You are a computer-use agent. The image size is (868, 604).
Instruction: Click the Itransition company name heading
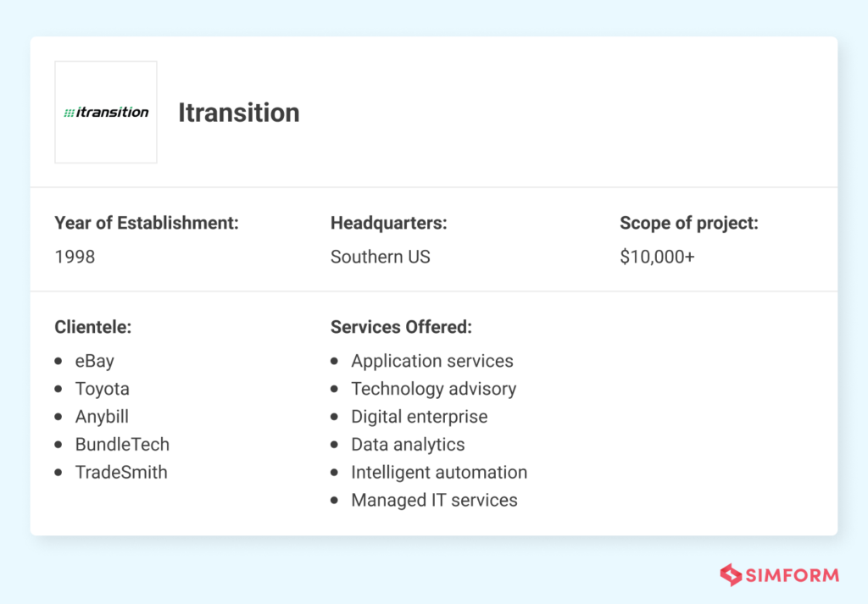click(x=238, y=113)
